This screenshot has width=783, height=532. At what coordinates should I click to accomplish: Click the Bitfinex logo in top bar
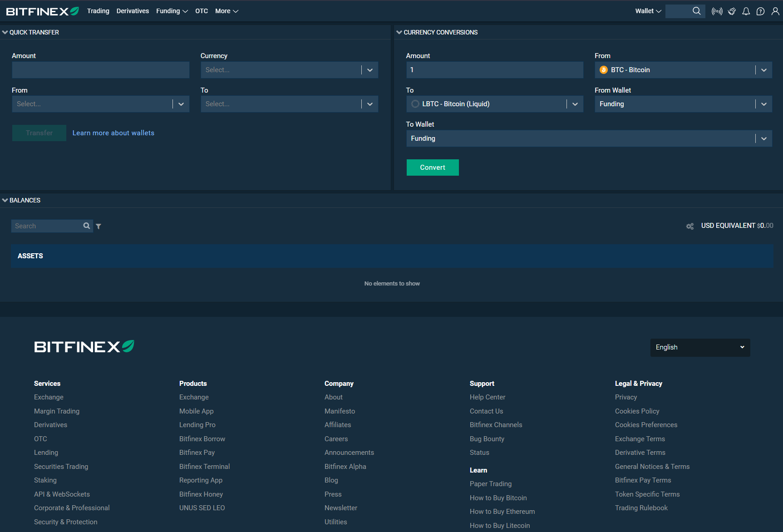point(42,11)
